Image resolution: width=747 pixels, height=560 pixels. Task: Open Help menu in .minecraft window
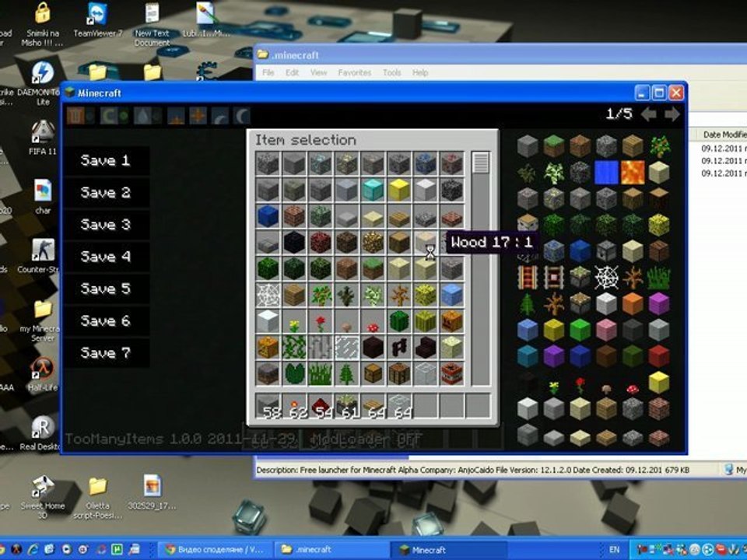pyautogui.click(x=419, y=72)
